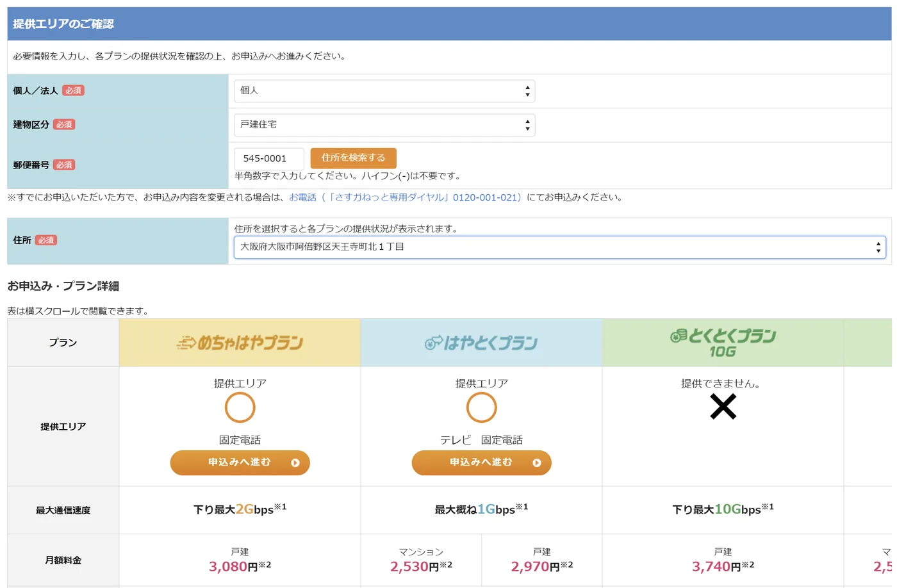The height and width of the screenshot is (588, 897).
Task: Click the 最大通信速度 row header
Action: 63,510
